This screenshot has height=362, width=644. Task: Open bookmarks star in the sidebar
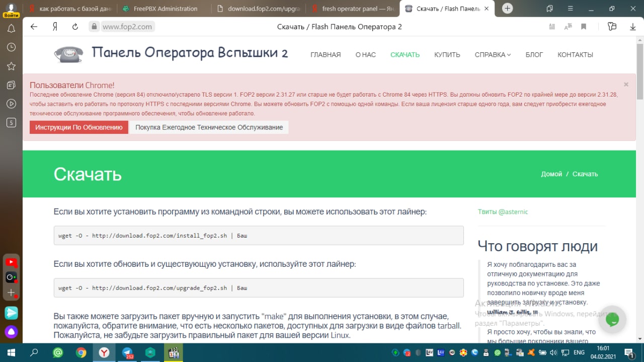point(11,66)
